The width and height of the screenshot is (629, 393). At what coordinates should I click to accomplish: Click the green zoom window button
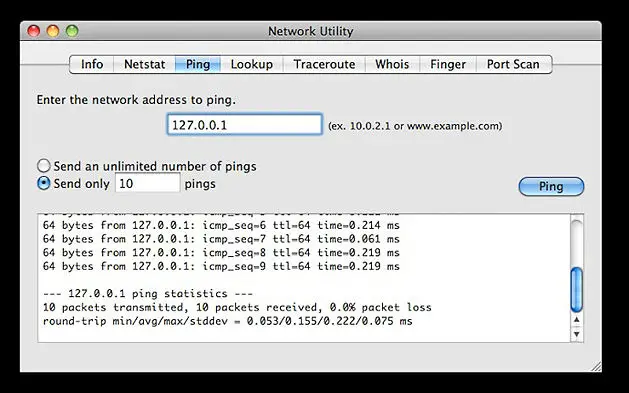[x=72, y=31]
